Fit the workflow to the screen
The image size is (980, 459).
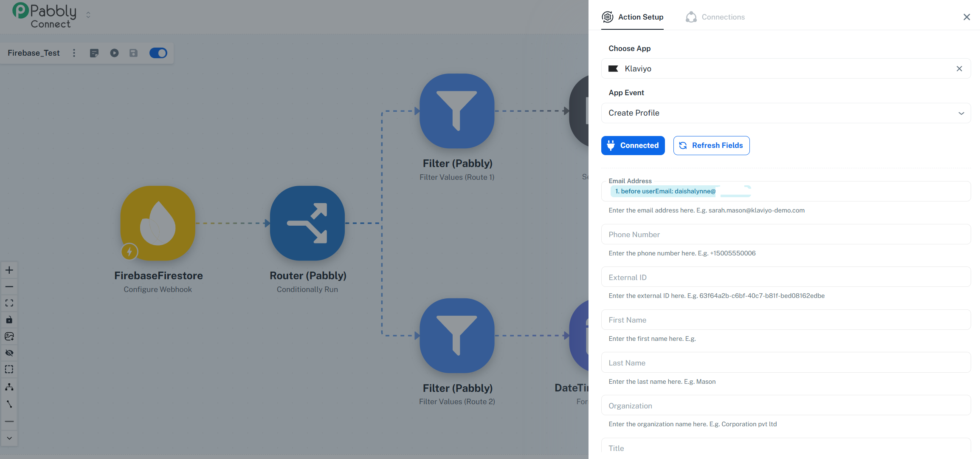pos(9,303)
